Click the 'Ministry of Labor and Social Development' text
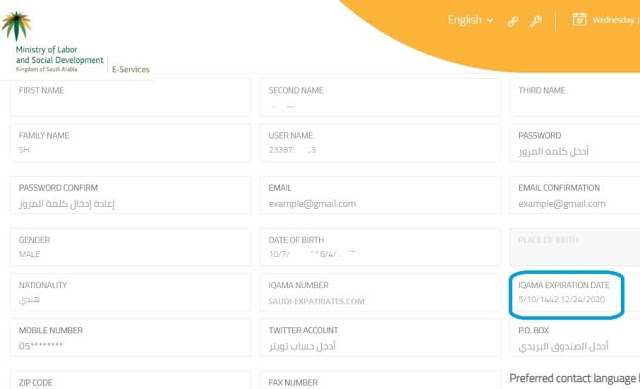 tap(60, 55)
